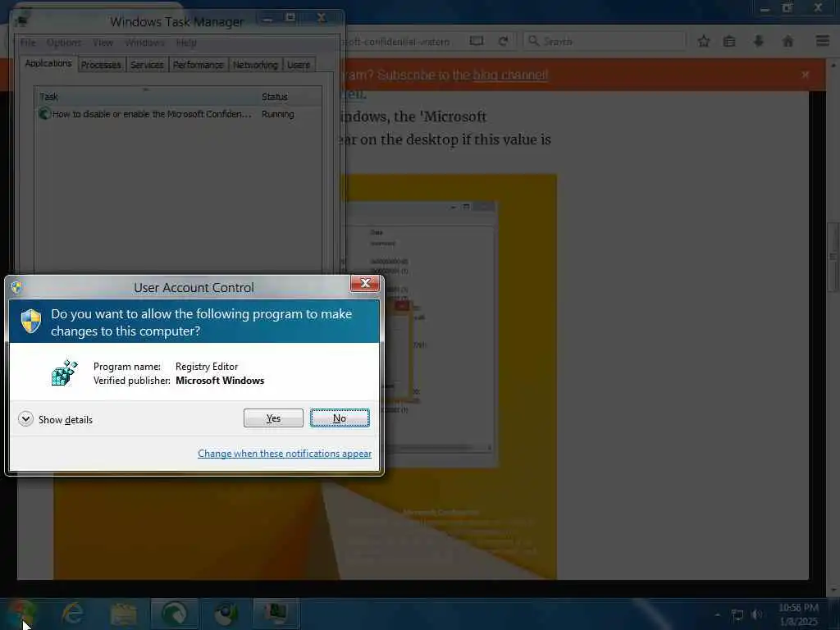
Task: Click the taskbar clock showing 10:56 PM
Action: 798,614
